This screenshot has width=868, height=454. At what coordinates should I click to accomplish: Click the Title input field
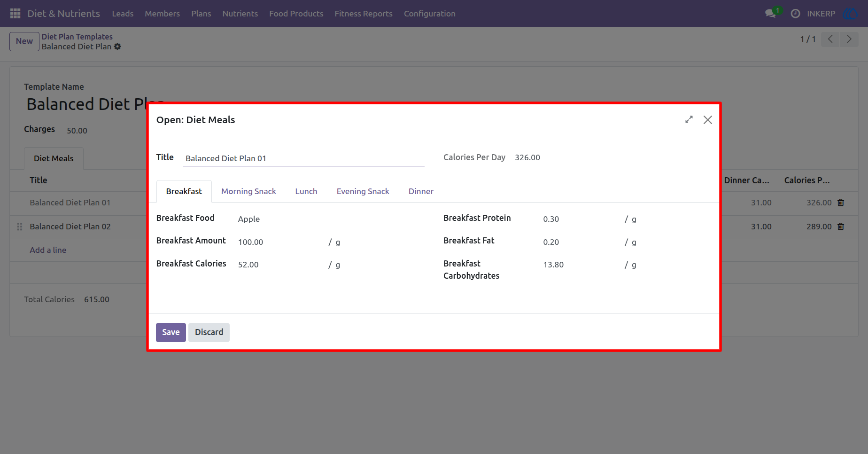[x=304, y=158]
